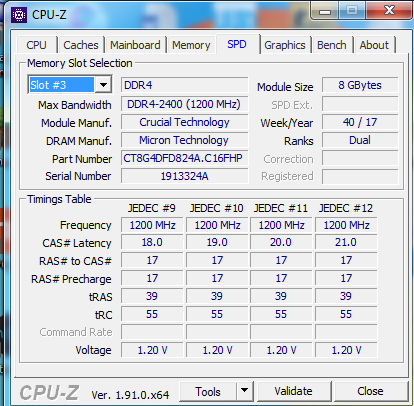The image size is (414, 406).
Task: Click the Tools button
Action: pyautogui.click(x=208, y=392)
